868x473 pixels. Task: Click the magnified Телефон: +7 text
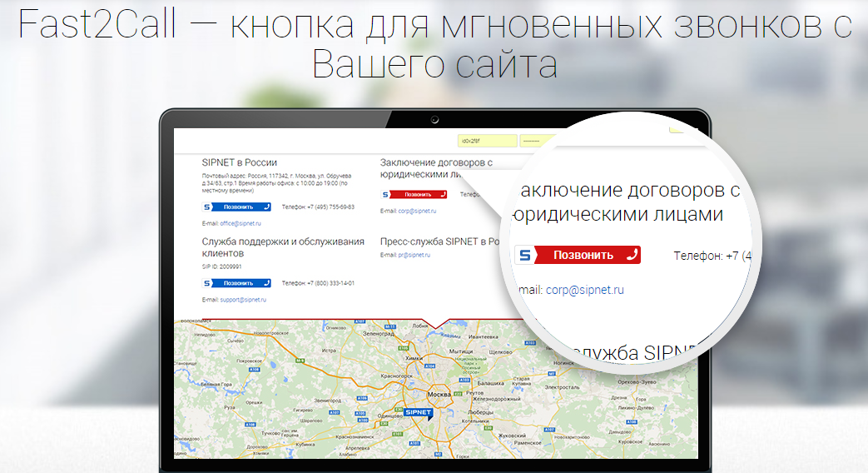712,256
